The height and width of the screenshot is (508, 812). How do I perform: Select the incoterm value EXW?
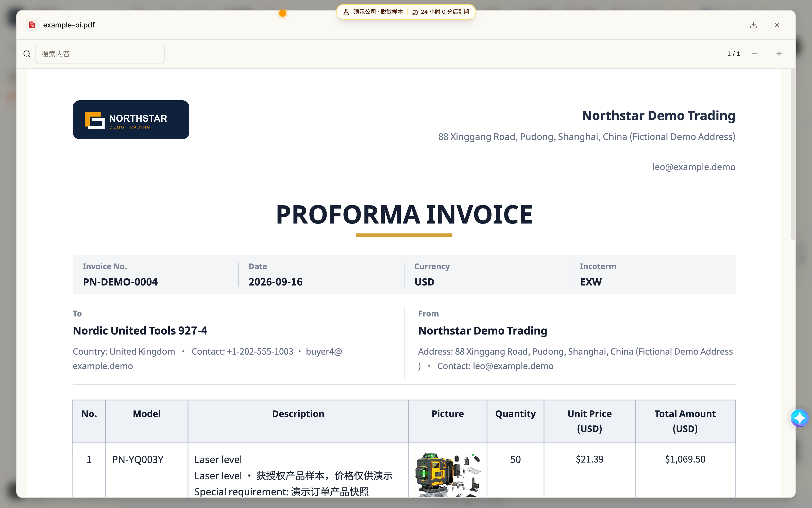coord(590,281)
